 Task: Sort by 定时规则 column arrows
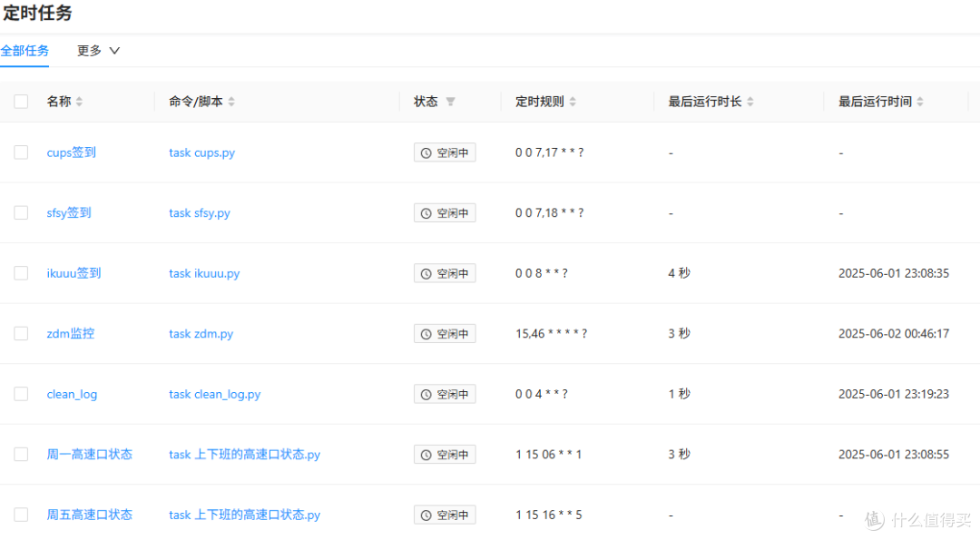coord(573,102)
